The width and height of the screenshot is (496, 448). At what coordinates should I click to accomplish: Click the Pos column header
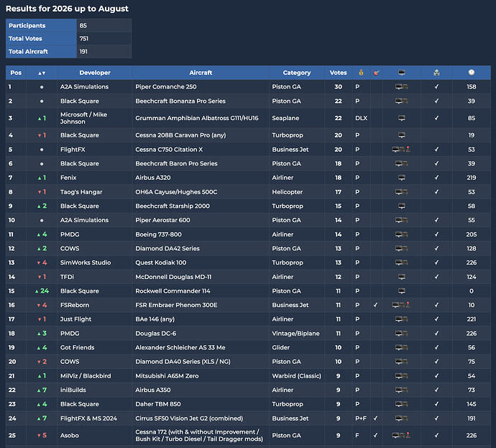pyautogui.click(x=16, y=73)
